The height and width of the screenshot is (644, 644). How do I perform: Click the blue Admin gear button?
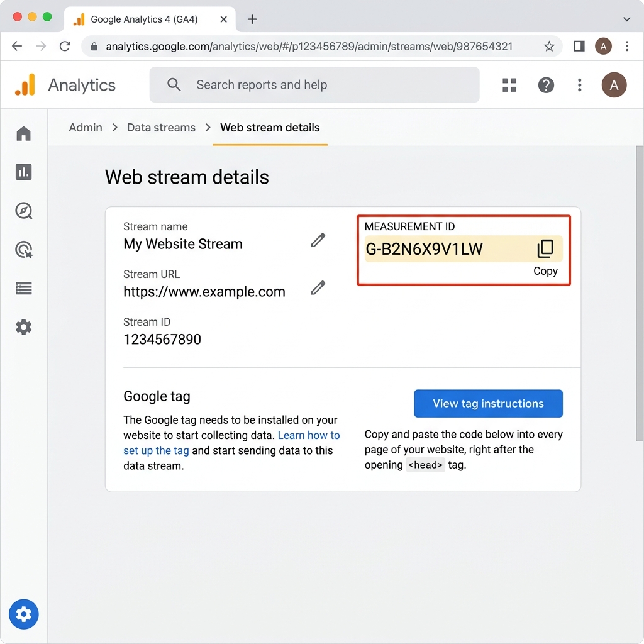click(23, 614)
